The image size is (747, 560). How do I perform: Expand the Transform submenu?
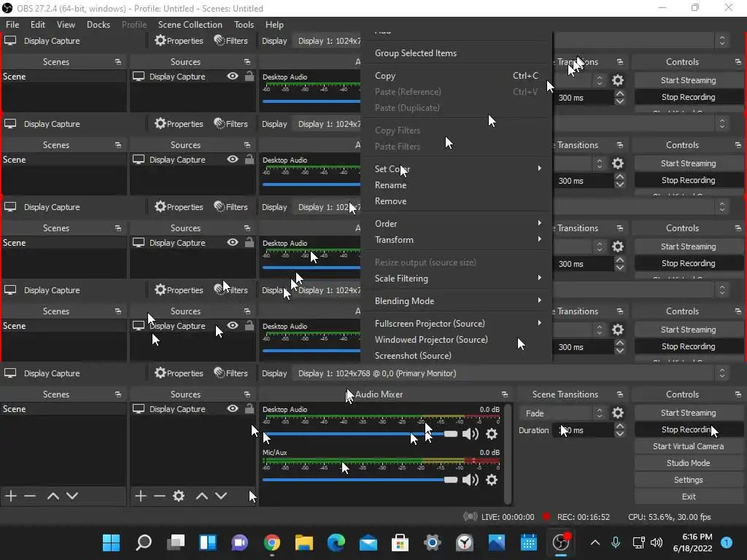coord(457,239)
